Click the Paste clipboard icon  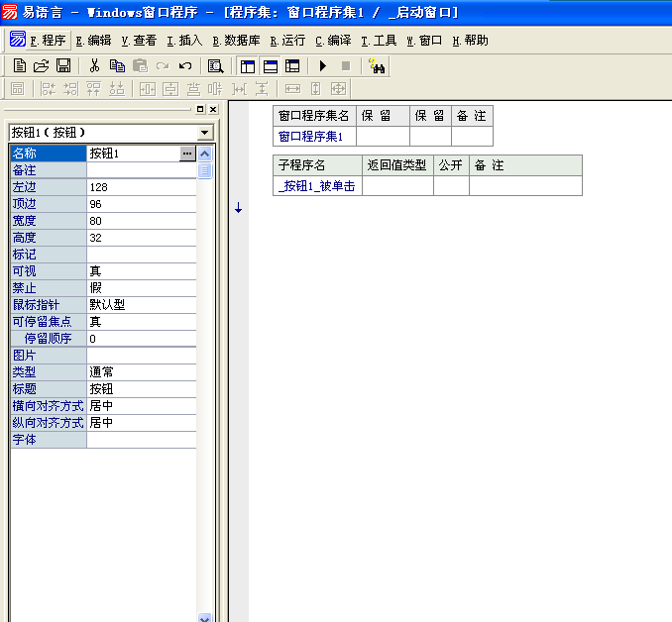click(x=140, y=66)
